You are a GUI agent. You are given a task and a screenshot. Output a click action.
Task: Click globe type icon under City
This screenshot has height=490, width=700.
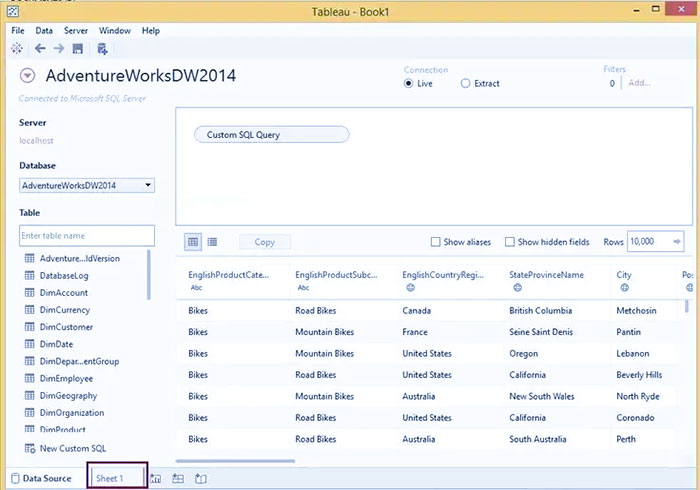coord(625,288)
